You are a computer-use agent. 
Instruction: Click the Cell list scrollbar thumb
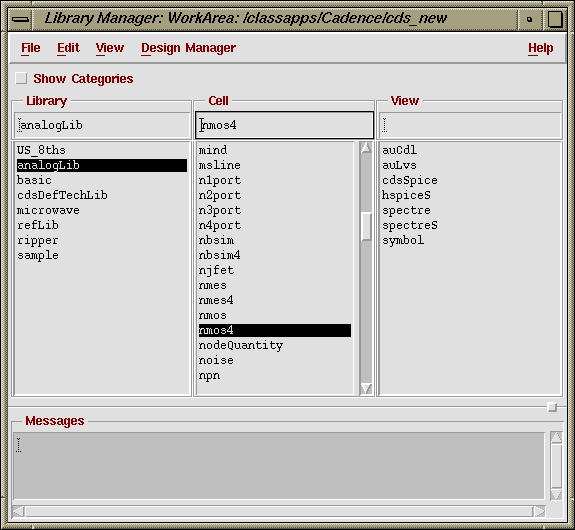coord(366,226)
